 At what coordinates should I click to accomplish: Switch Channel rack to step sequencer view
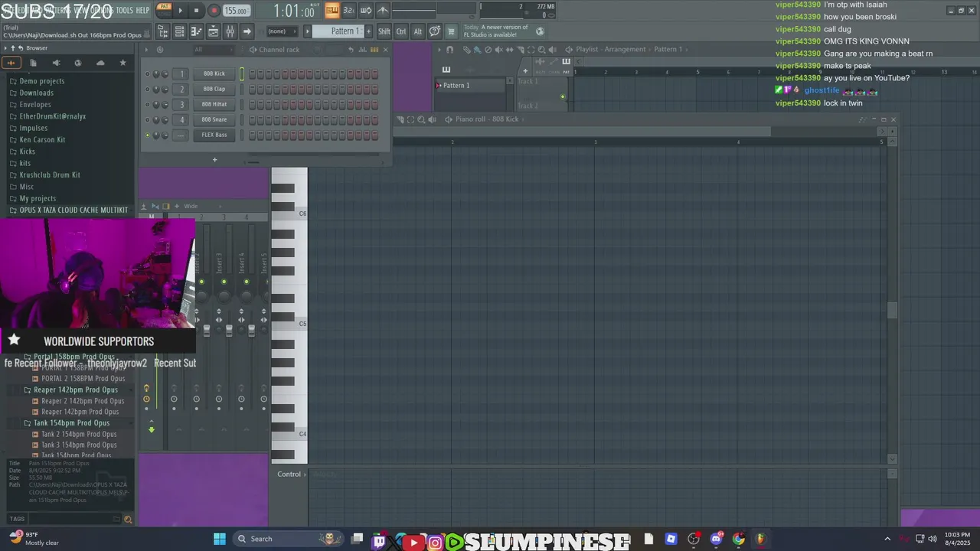[374, 50]
